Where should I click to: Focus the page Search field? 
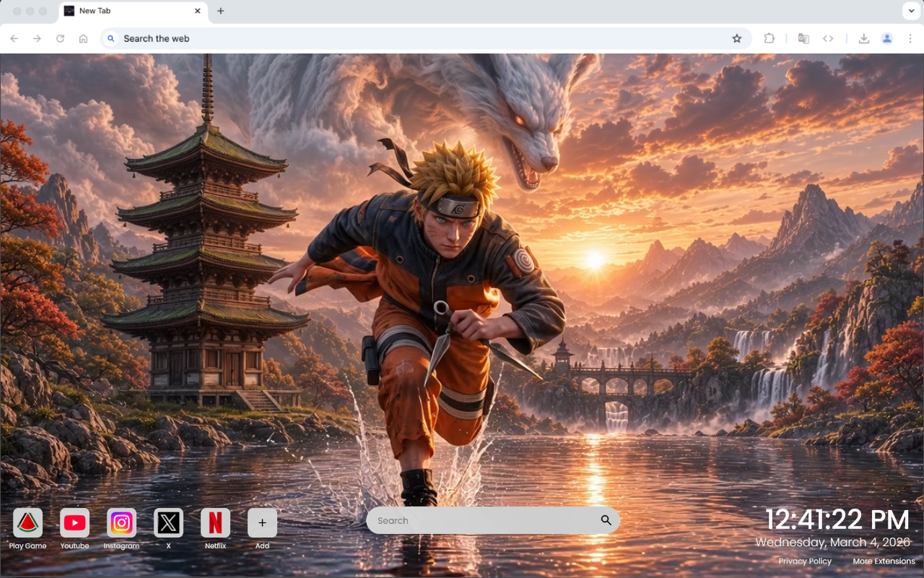coord(493,520)
